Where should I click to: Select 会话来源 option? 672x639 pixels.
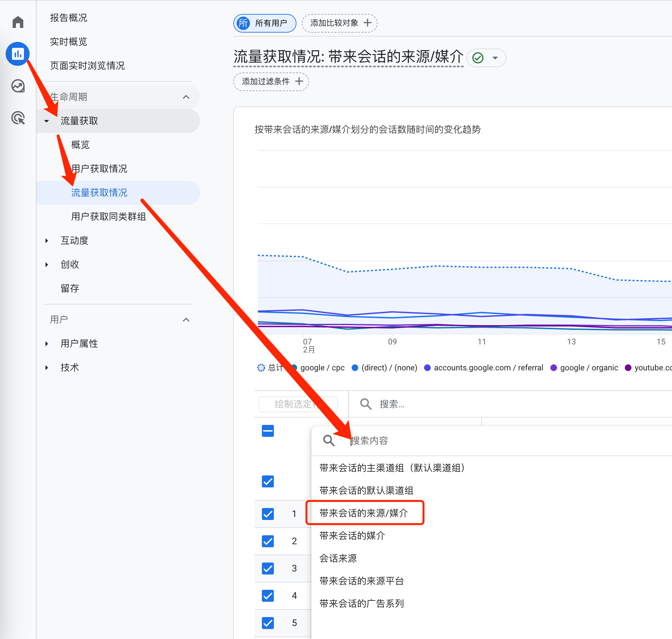coord(338,558)
